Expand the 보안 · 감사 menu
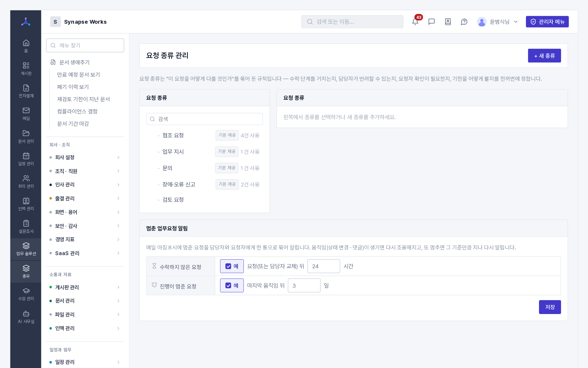Screen dimensions: 588x368 pyautogui.click(x=85, y=226)
